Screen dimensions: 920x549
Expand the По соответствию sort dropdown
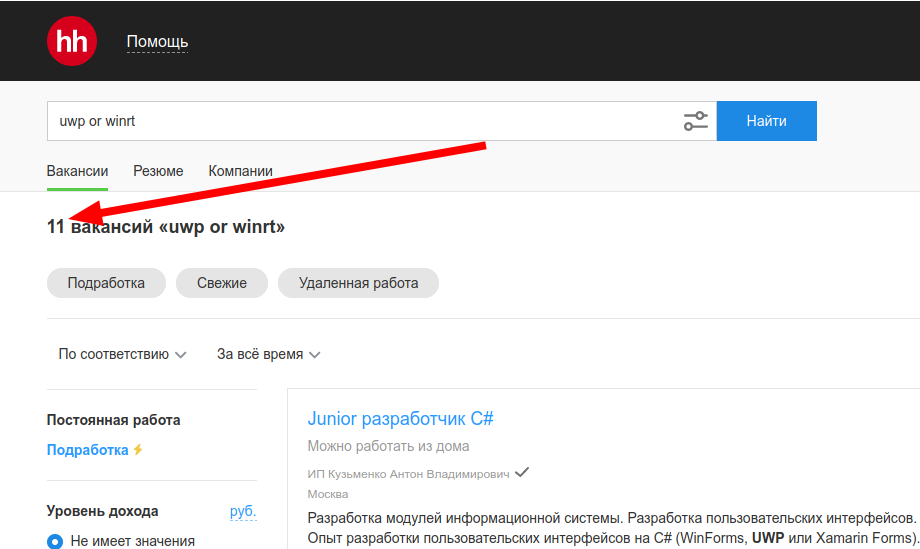[x=122, y=354]
